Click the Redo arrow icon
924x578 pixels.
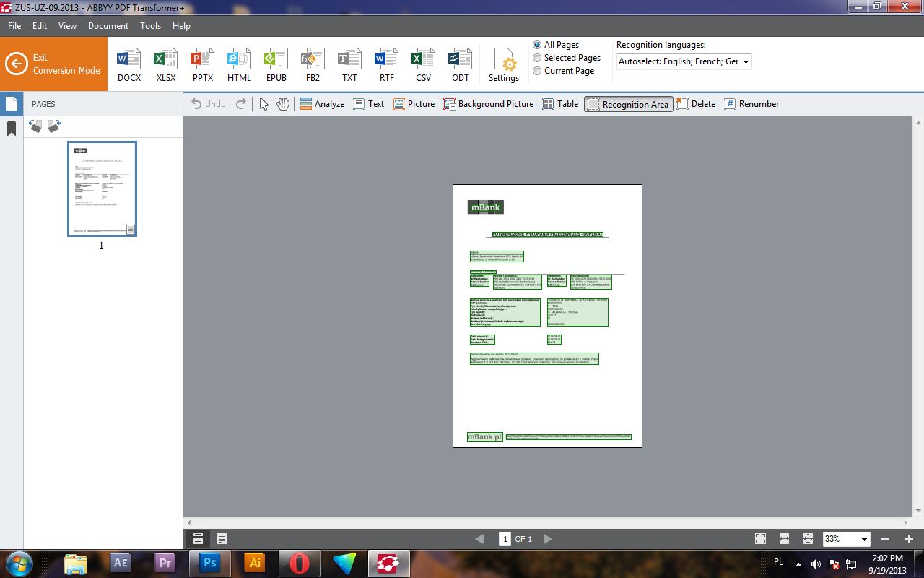[241, 104]
